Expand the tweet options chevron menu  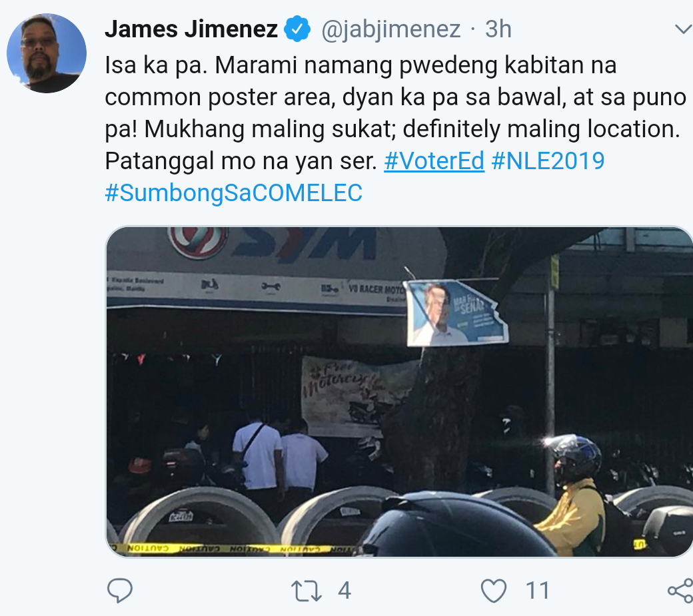(684, 29)
